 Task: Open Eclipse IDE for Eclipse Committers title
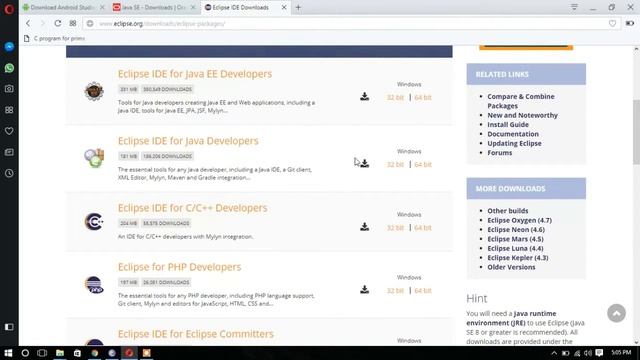coord(196,334)
